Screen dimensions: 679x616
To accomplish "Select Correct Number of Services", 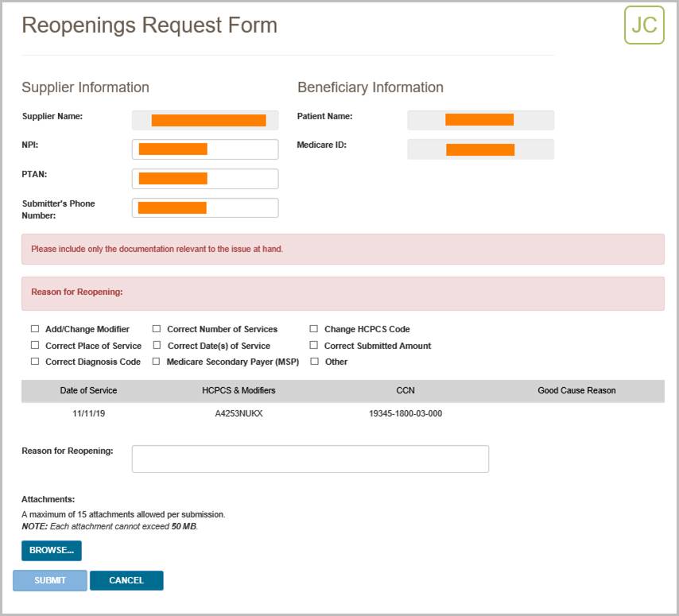I will (x=157, y=328).
